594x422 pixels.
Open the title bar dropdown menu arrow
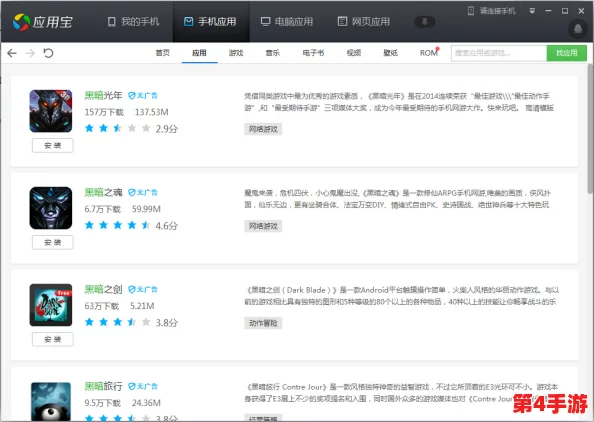(532, 11)
